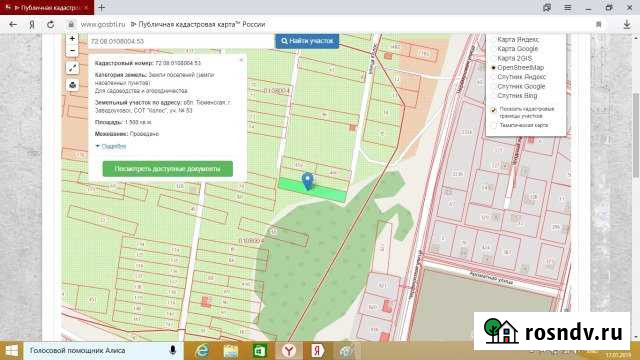Screen dimensions: 640x360
Task: Switch to Yandex Browser taskbar icon
Action: click(289, 351)
